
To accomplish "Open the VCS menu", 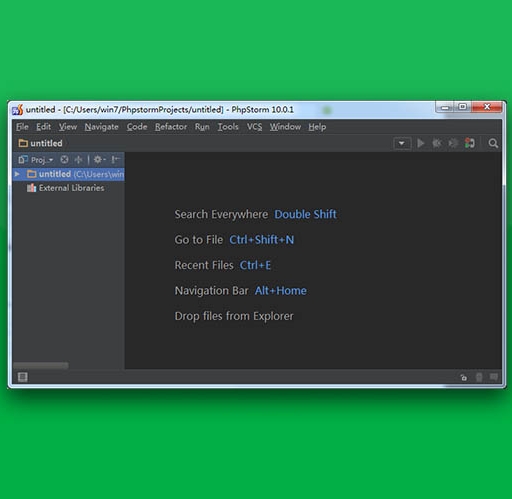I will click(254, 127).
